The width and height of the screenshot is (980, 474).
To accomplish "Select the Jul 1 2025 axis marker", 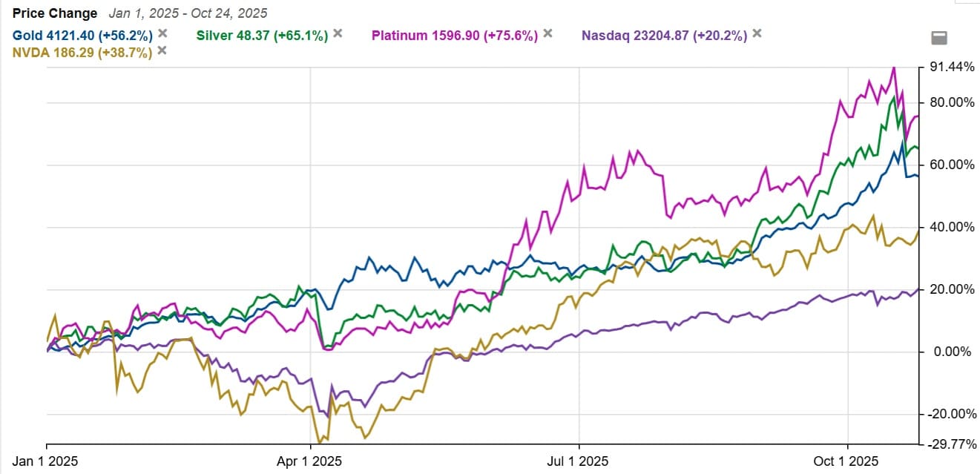I will coord(579,461).
